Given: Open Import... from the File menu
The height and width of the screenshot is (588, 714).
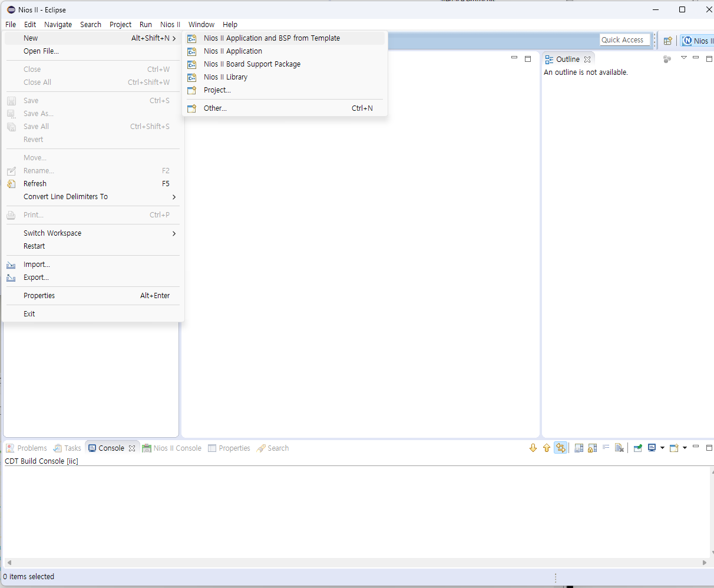Looking at the screenshot, I should (92, 265).
